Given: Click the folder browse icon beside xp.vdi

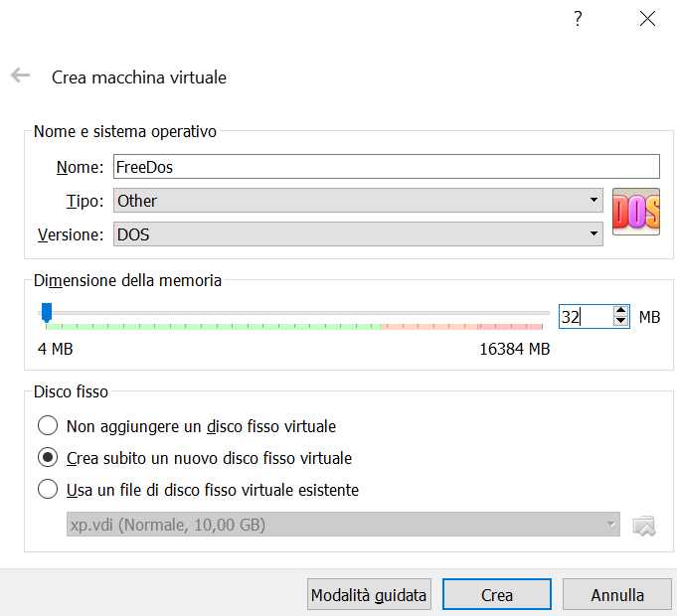Looking at the screenshot, I should click(x=644, y=525).
